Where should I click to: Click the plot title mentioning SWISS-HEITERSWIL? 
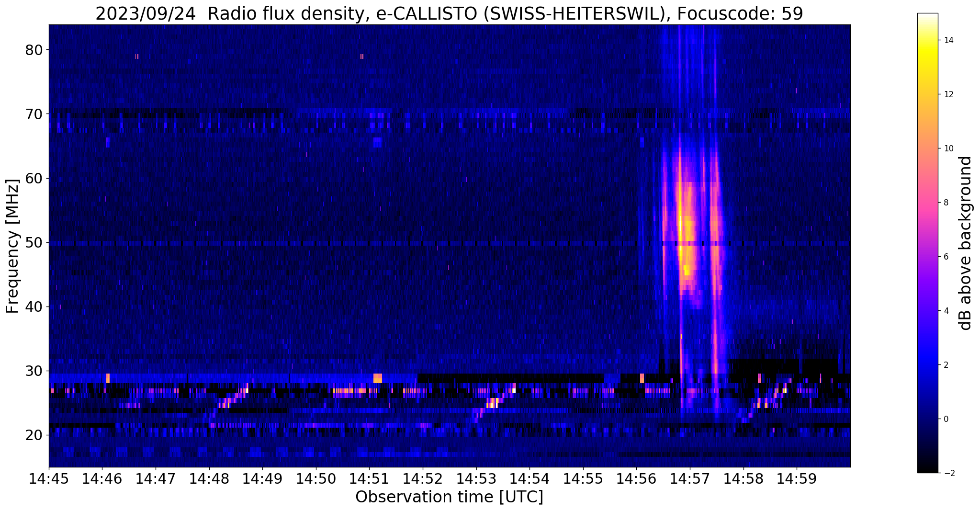point(449,13)
